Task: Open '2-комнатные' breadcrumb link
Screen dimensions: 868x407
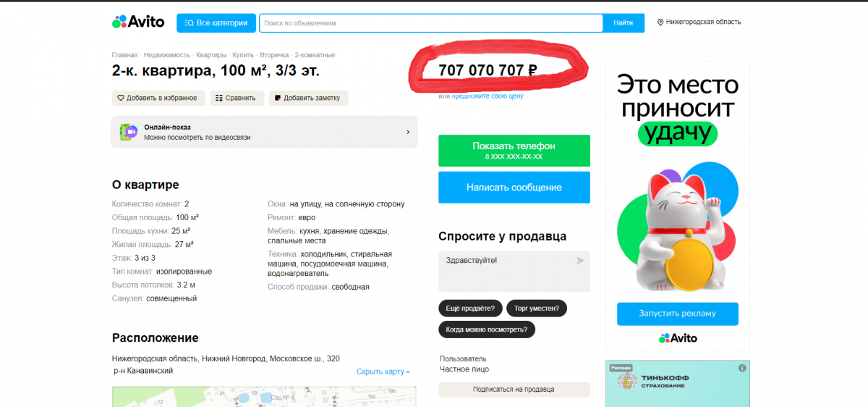Action: pos(315,55)
